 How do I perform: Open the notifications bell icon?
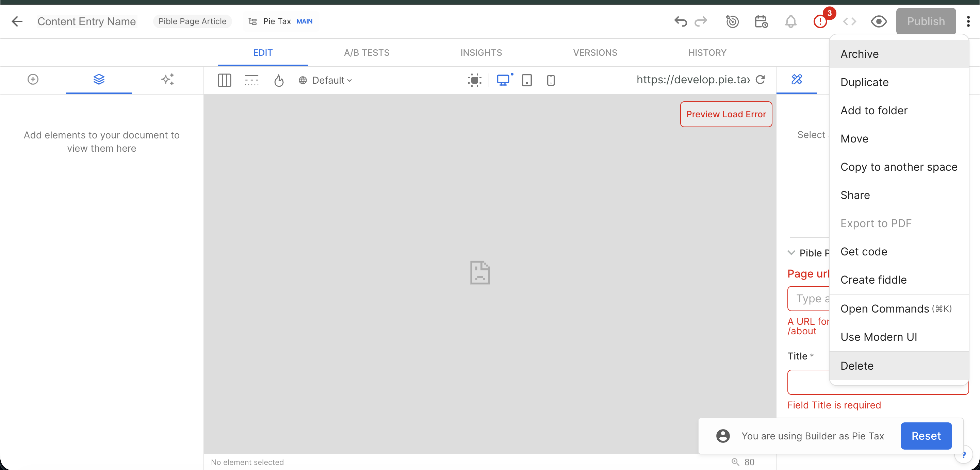coord(790,21)
